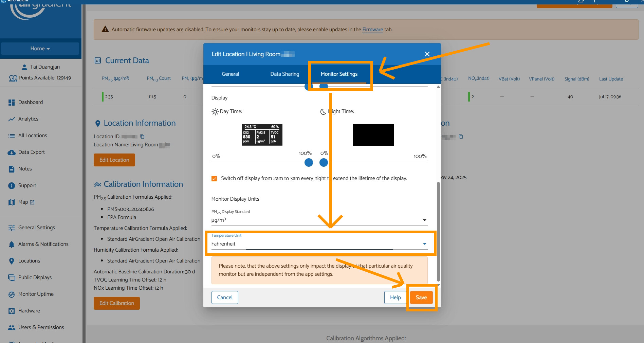Click the Calibration Information chart icon
Viewport: 644px width, 343px height.
tap(98, 184)
